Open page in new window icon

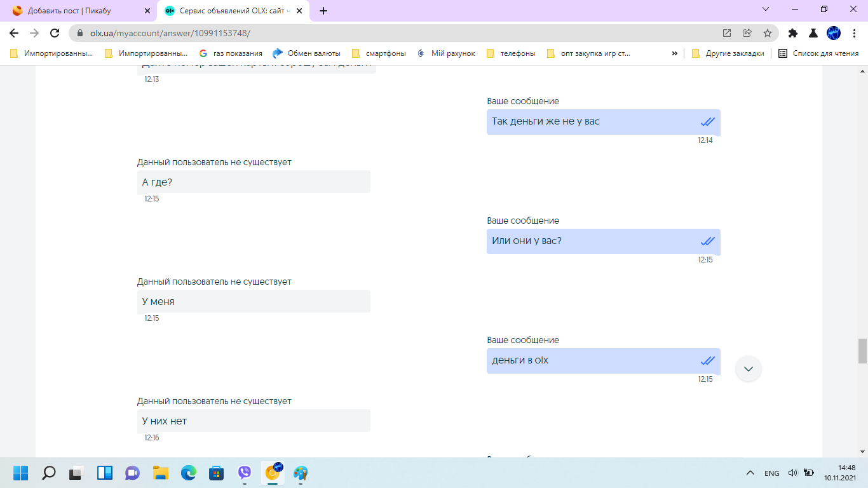pyautogui.click(x=727, y=33)
